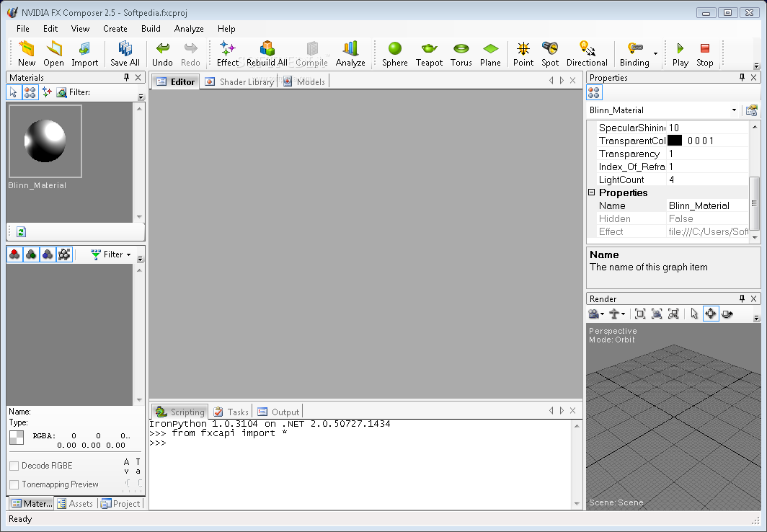This screenshot has width=767, height=532.
Task: Open Materials toolbar overflow options
Action: pyautogui.click(x=141, y=97)
